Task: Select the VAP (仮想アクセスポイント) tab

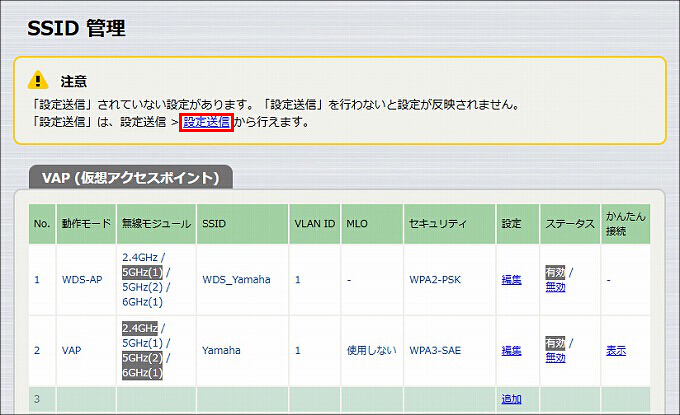Action: pyautogui.click(x=131, y=177)
